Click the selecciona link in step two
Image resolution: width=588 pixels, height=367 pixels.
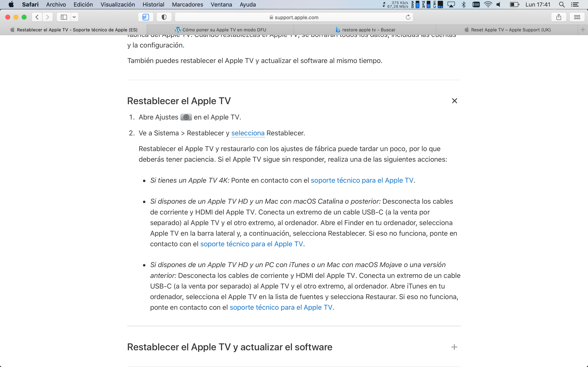pyautogui.click(x=248, y=133)
